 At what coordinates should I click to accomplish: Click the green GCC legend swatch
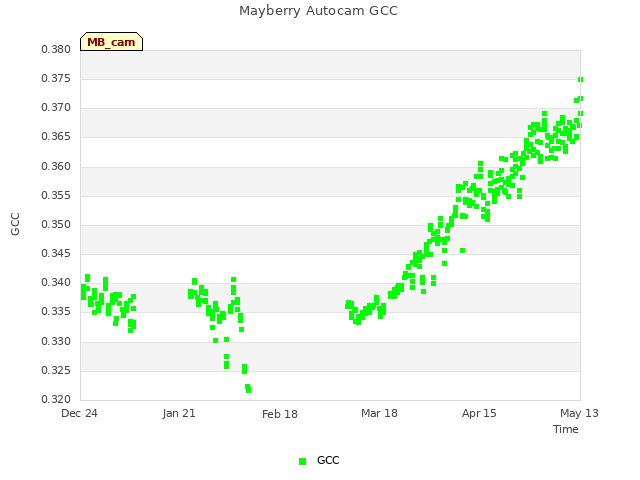click(x=302, y=461)
